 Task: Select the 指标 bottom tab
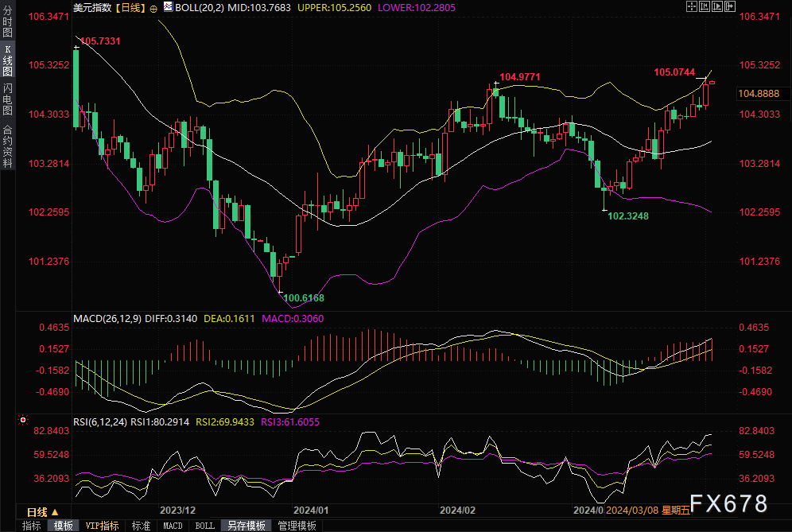tap(31, 526)
